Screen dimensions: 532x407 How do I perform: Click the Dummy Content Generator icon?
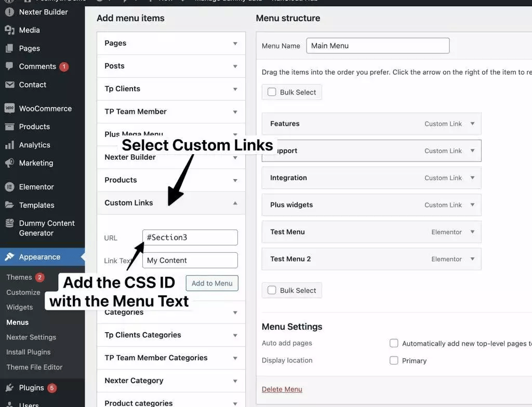[x=9, y=224]
